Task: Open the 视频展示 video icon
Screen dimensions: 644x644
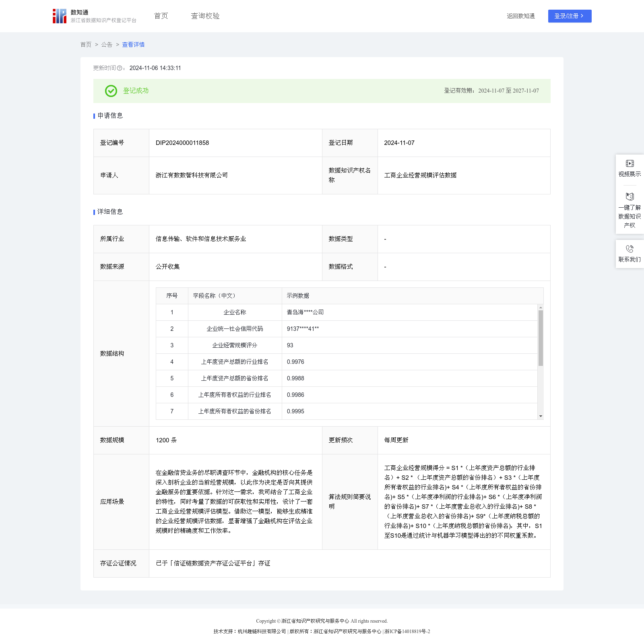Action: 630,163
